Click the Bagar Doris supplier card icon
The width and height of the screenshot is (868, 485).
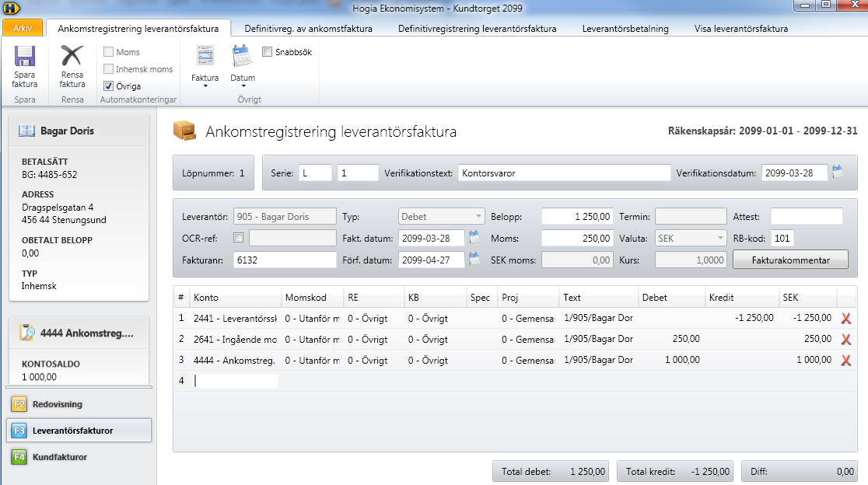pyautogui.click(x=26, y=131)
